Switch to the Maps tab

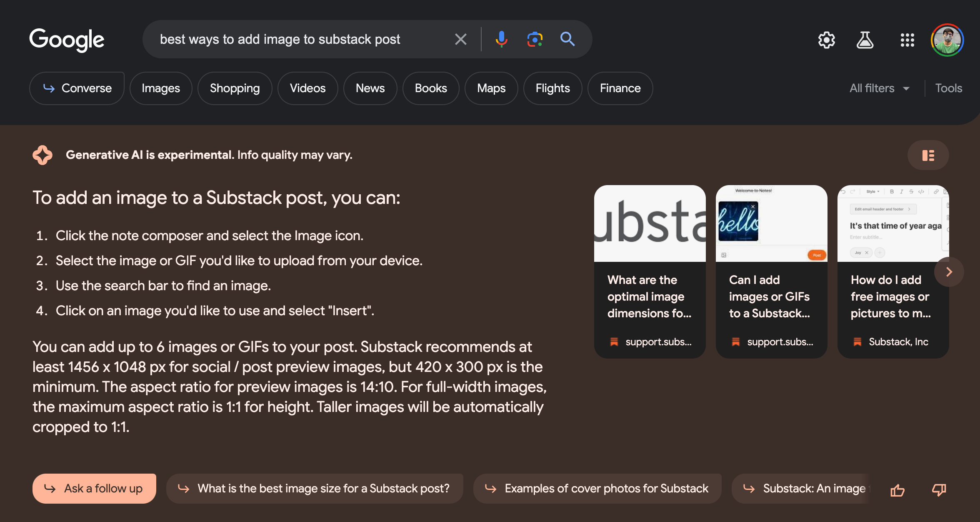[491, 88]
